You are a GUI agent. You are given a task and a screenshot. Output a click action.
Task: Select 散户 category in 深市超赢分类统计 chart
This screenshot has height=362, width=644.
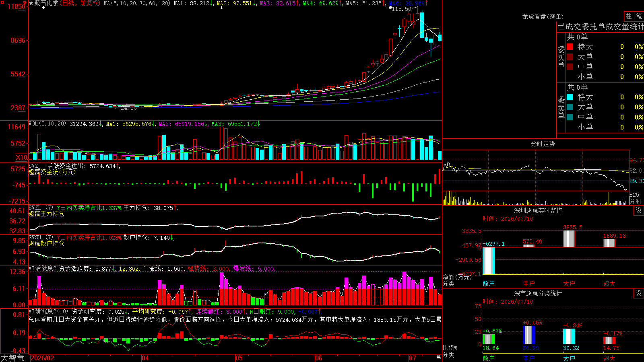tap(489, 358)
